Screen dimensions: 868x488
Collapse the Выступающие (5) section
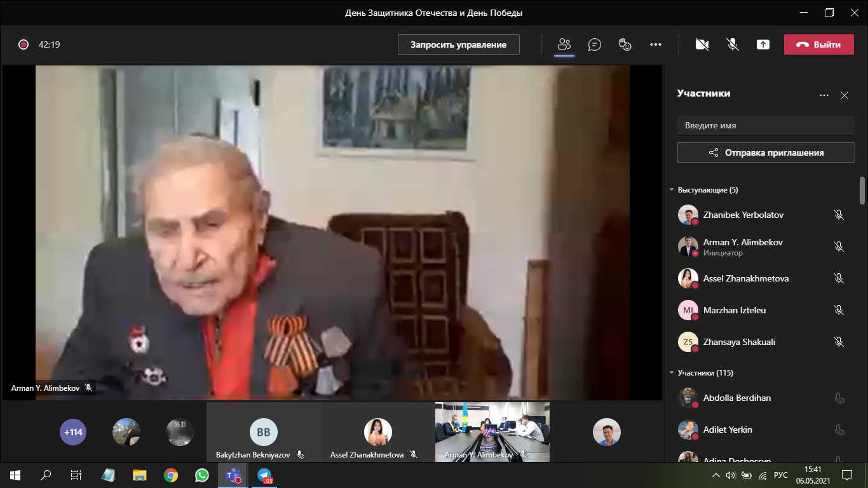tap(672, 190)
